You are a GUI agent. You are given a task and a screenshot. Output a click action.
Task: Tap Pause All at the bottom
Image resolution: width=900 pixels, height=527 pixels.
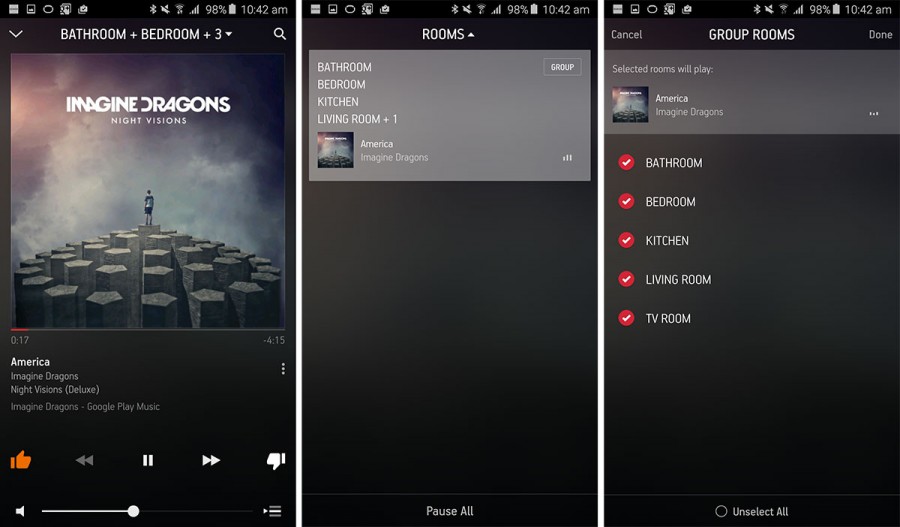(x=449, y=511)
